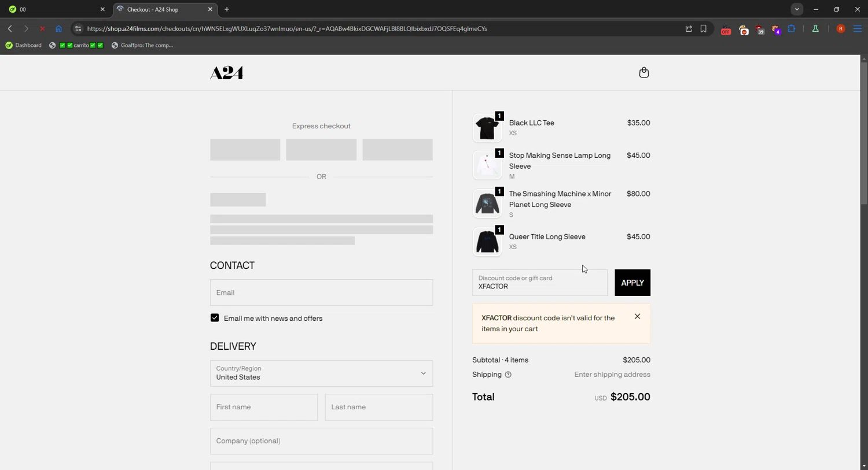The width and height of the screenshot is (868, 470).
Task: Click the browser forward arrow
Action: click(x=26, y=28)
